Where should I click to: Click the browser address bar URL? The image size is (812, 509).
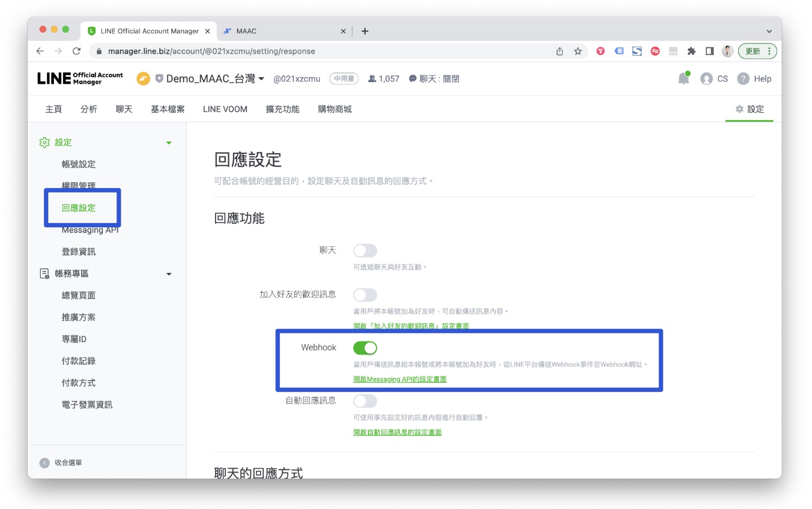(211, 51)
